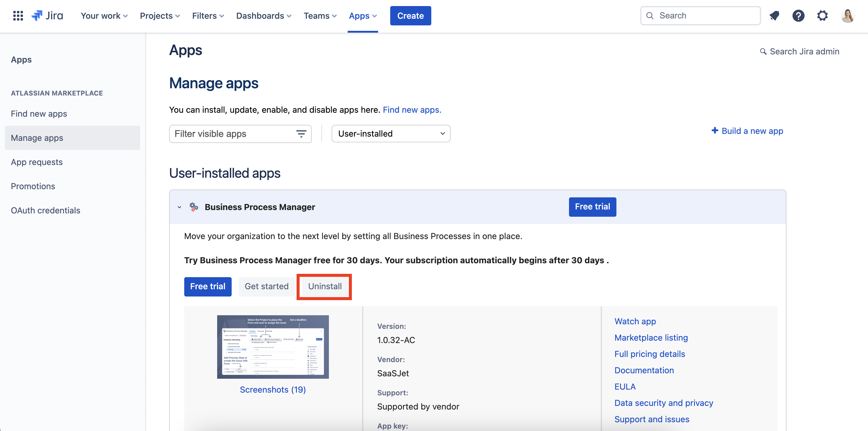868x431 pixels.
Task: Click the Search Jira admin magnifier icon
Action: tap(763, 51)
